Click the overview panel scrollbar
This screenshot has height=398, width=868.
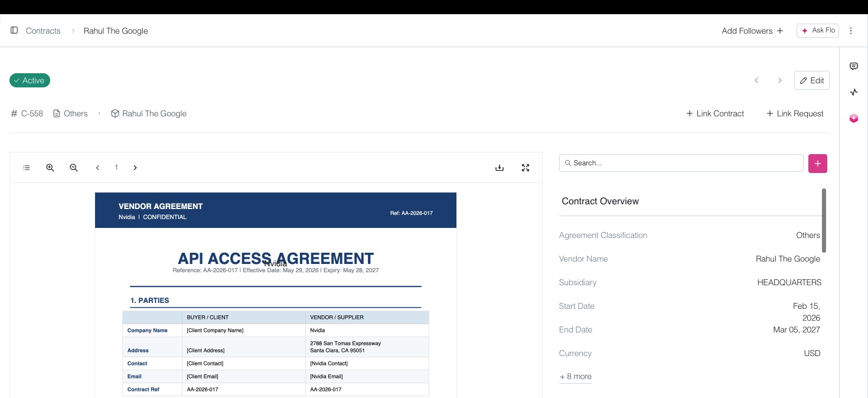[x=824, y=220]
